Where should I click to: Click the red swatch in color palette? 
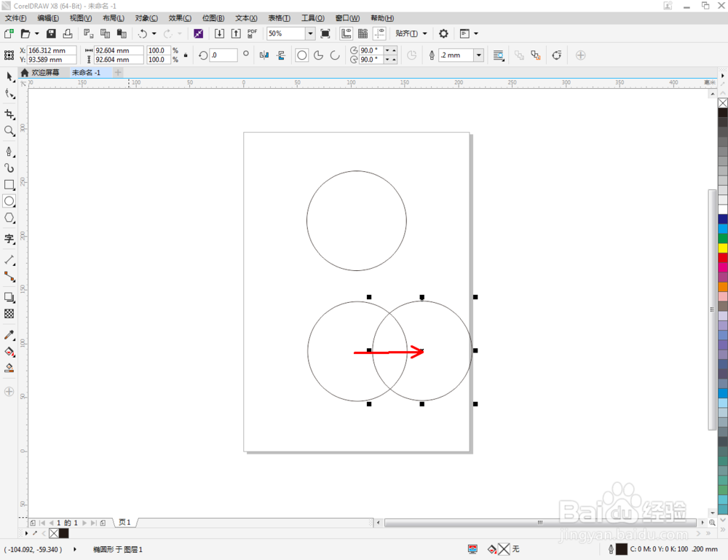click(722, 258)
